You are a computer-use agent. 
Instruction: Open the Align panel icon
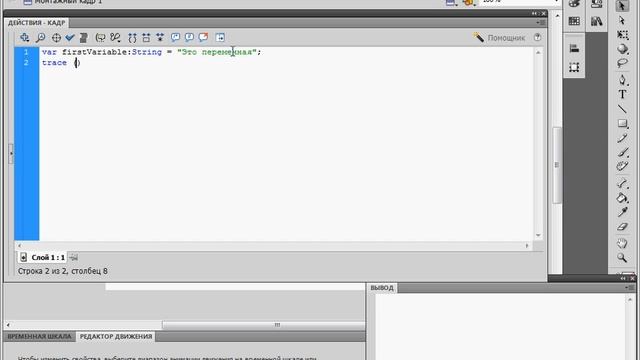[x=574, y=49]
